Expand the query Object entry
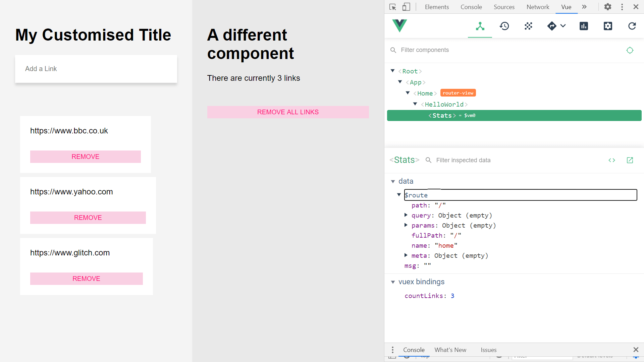The height and width of the screenshot is (362, 644). coord(406,215)
